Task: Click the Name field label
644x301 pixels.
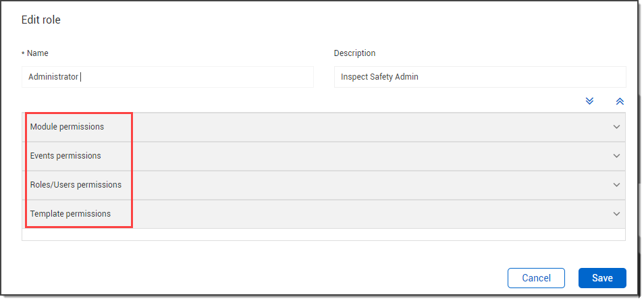Action: click(x=38, y=53)
